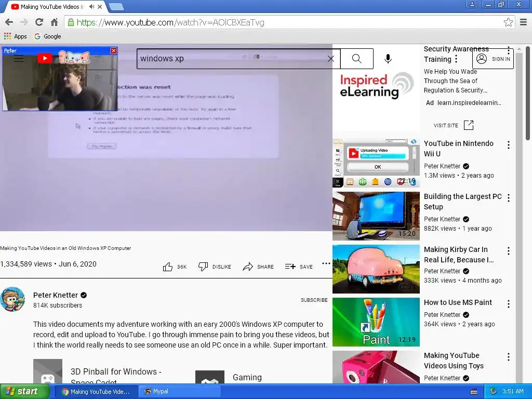Screen dimensions: 532x399
Task: Open options for 'How to Use MS Paint'
Action: coord(508,304)
